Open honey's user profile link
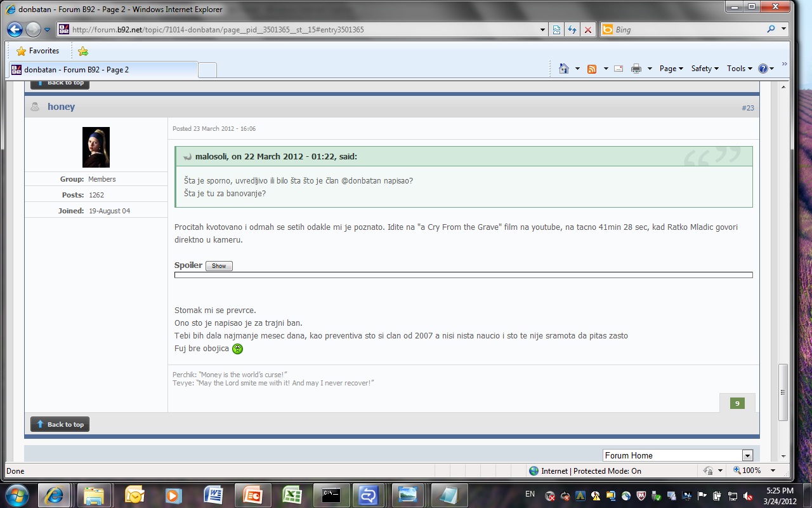 [x=61, y=107]
